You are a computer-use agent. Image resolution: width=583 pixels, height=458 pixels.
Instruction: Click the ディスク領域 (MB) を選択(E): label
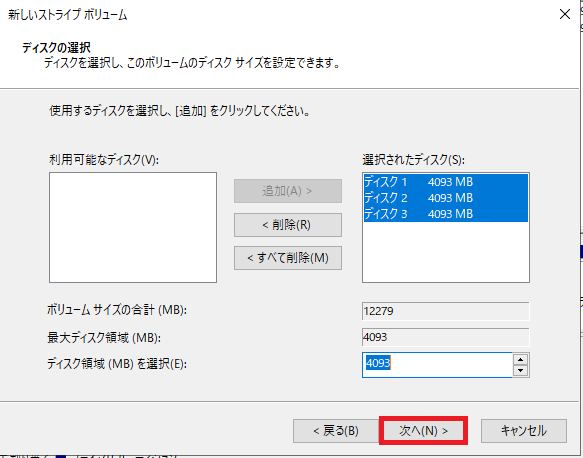117,364
